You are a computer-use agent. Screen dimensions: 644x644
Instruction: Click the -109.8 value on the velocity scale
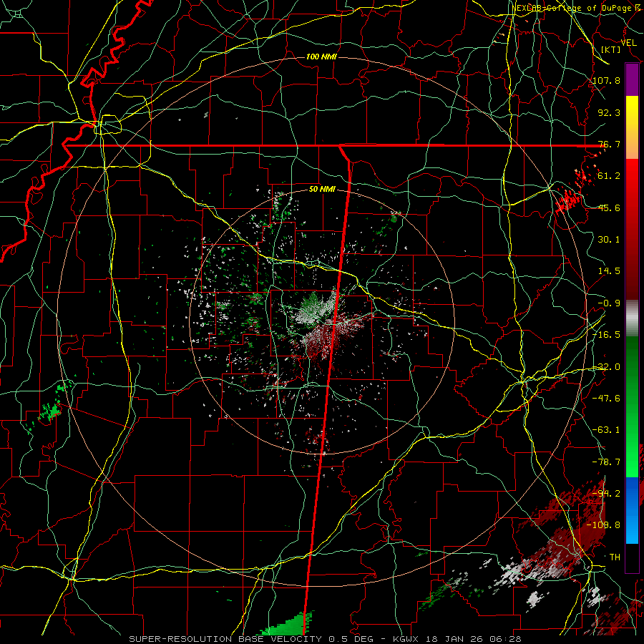[604, 525]
